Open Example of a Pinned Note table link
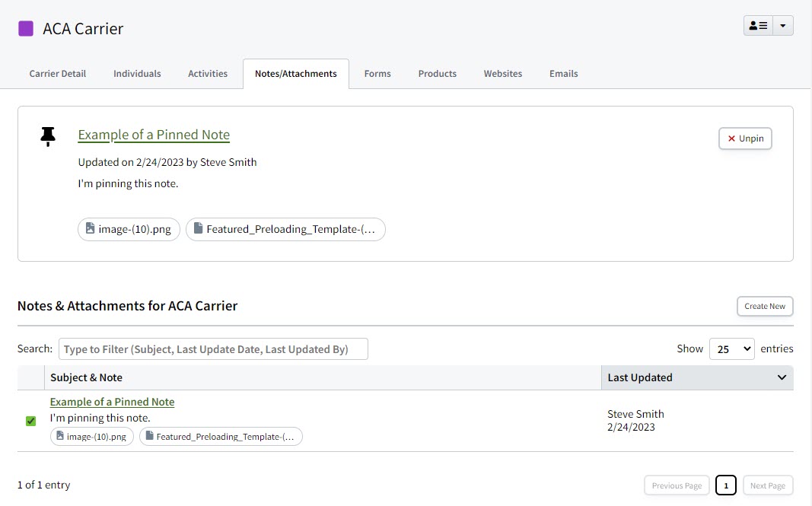Screen dimensions: 812x506 (x=113, y=402)
